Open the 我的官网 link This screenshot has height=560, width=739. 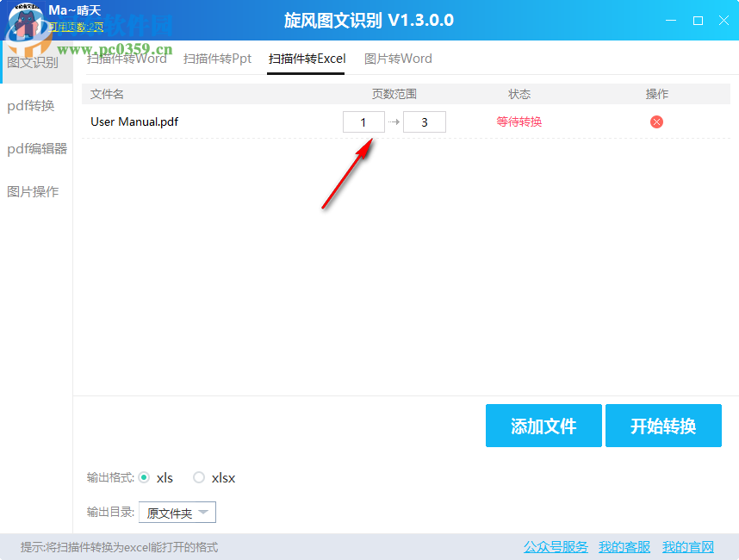click(x=687, y=546)
